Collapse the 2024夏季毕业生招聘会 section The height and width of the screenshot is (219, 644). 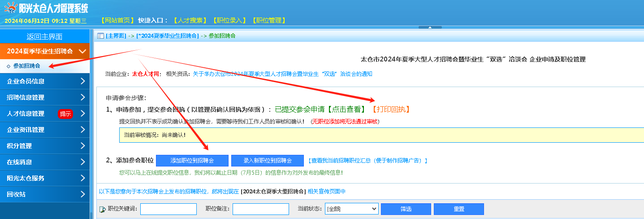82,51
